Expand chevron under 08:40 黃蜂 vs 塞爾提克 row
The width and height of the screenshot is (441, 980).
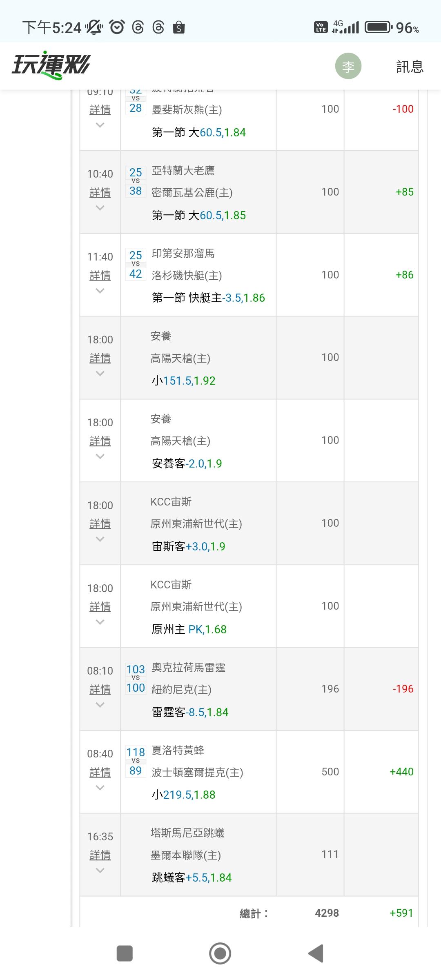(100, 788)
